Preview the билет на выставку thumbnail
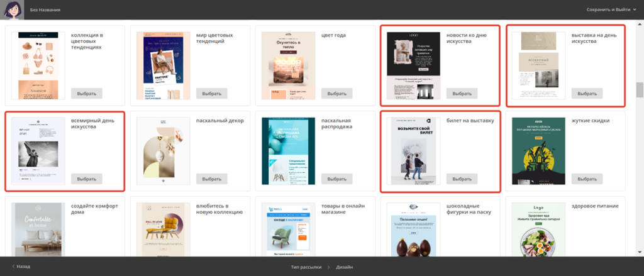Viewport: 644px width, 276px height. [x=414, y=151]
